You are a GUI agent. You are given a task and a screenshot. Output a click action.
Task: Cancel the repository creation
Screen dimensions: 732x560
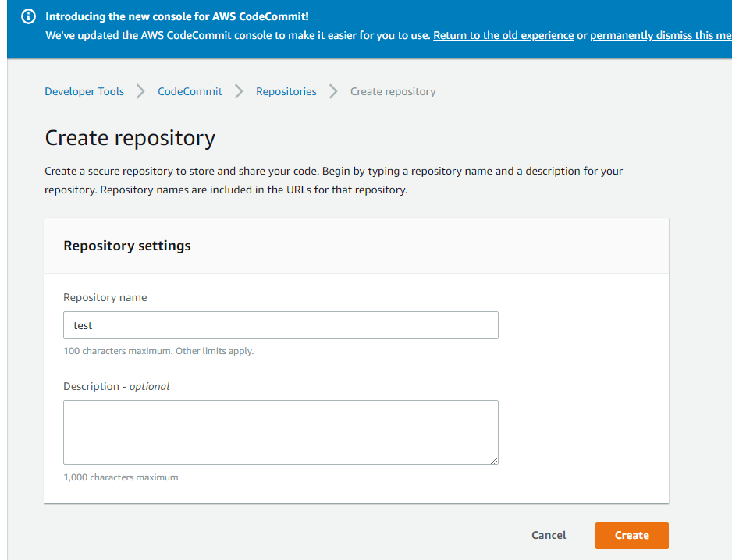click(x=549, y=535)
